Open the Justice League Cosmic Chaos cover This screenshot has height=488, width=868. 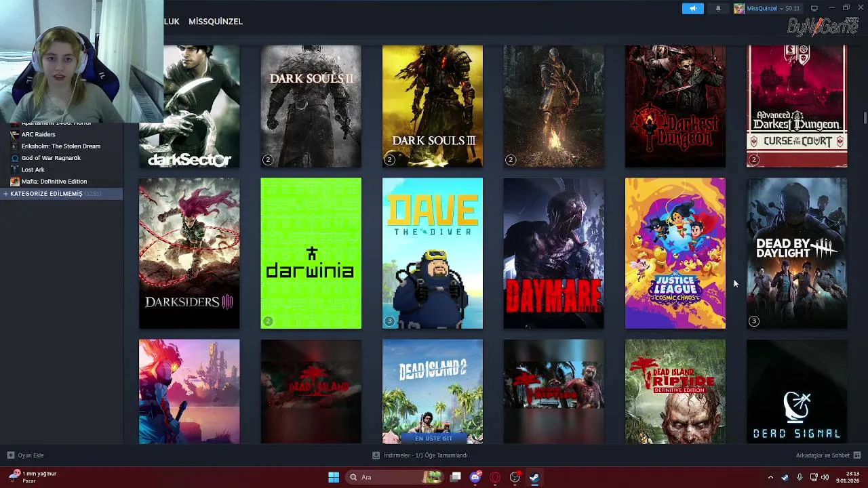coord(675,253)
